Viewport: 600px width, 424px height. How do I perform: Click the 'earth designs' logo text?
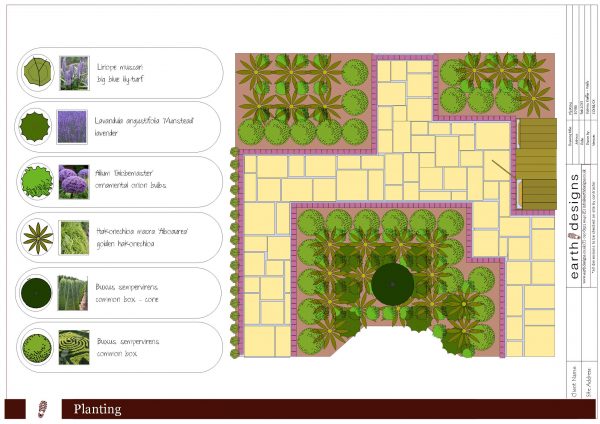point(574,227)
